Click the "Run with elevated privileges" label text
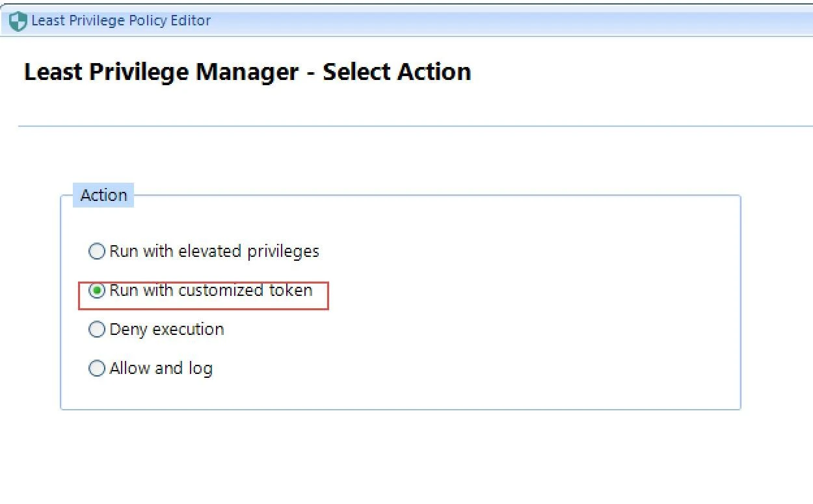 214,252
